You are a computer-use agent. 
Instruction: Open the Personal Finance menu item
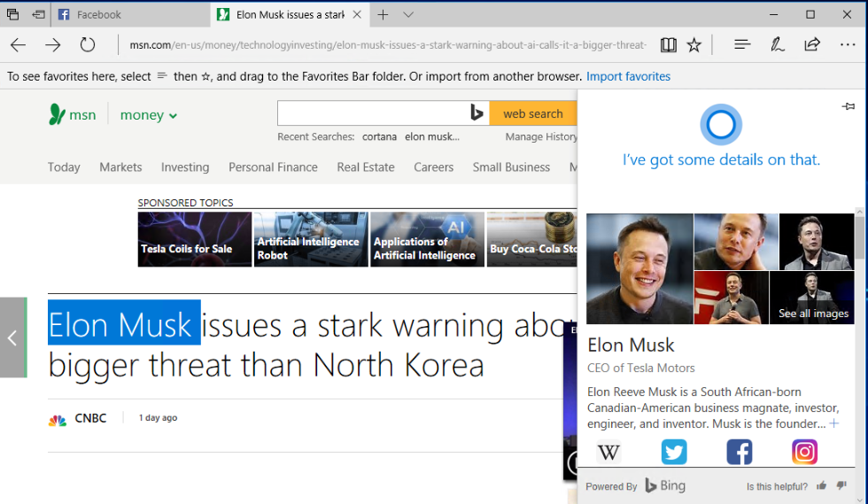click(x=273, y=167)
